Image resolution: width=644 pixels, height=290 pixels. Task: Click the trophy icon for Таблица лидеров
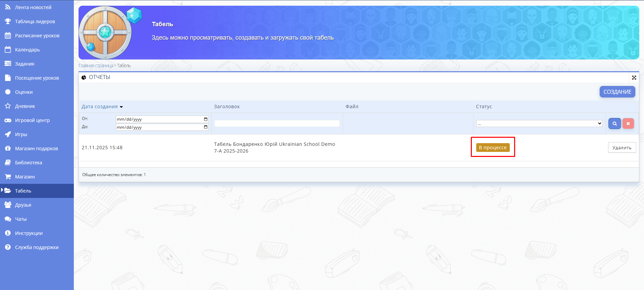click(8, 22)
